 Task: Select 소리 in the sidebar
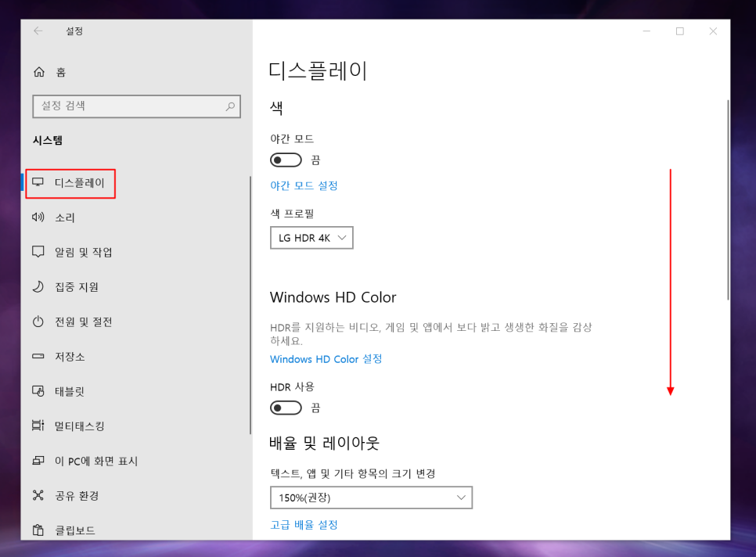pyautogui.click(x=135, y=217)
